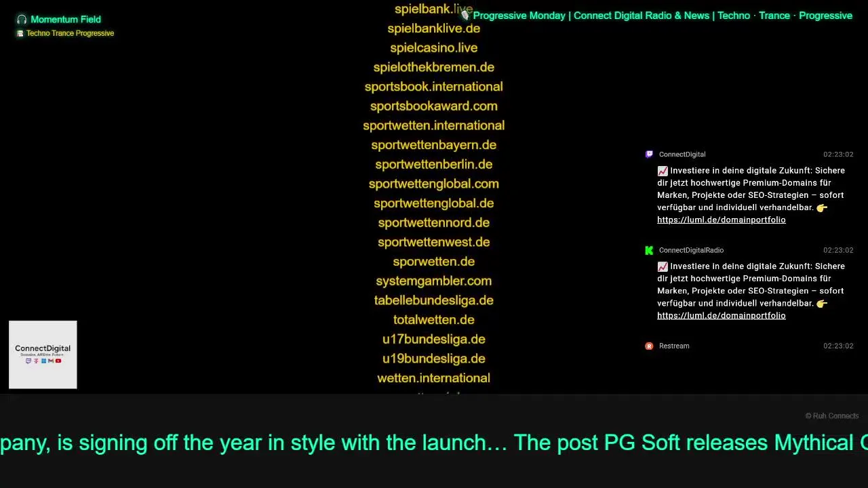868x488 pixels.
Task: Click the microphone icon before Progressive Monday
Action: pyautogui.click(x=465, y=15)
